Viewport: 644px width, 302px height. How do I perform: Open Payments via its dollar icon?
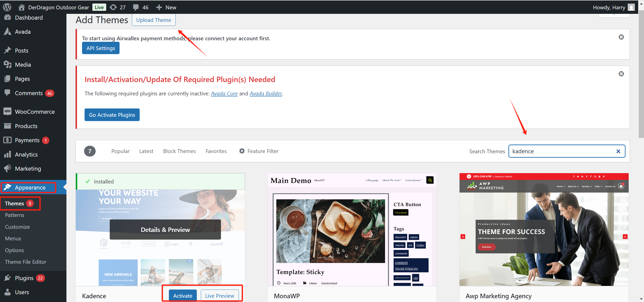tap(7, 140)
